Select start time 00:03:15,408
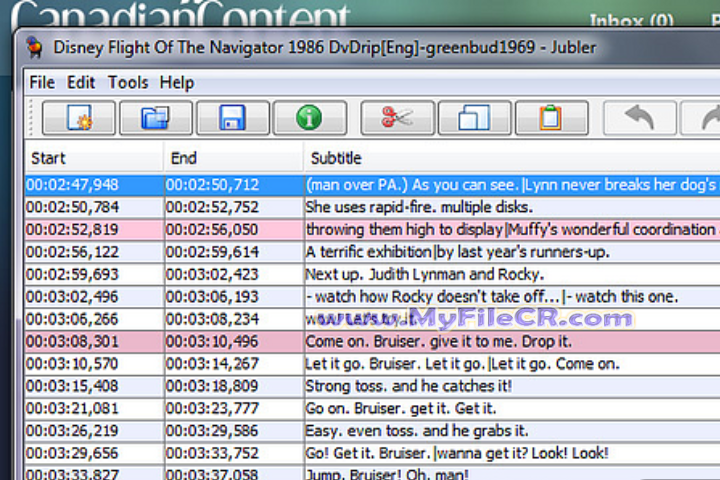Screen dimensions: 720x480 click(x=72, y=386)
